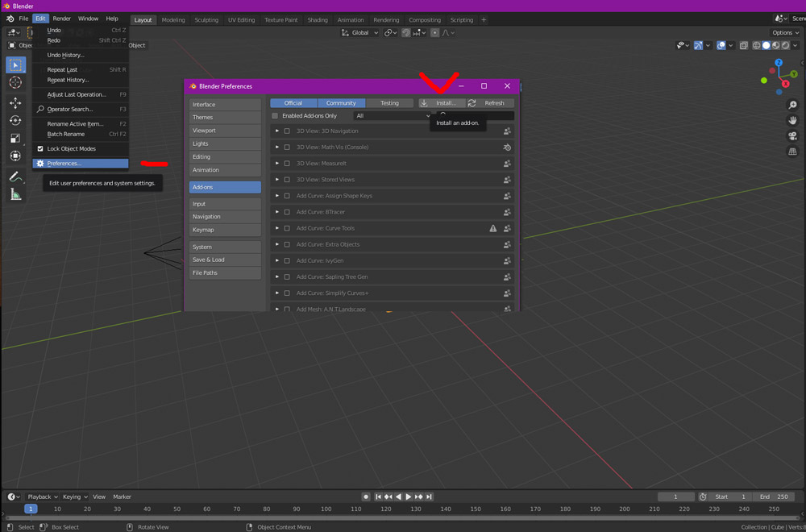Viewport: 806px width, 532px height.
Task: Select the Transform tool
Action: (15, 156)
